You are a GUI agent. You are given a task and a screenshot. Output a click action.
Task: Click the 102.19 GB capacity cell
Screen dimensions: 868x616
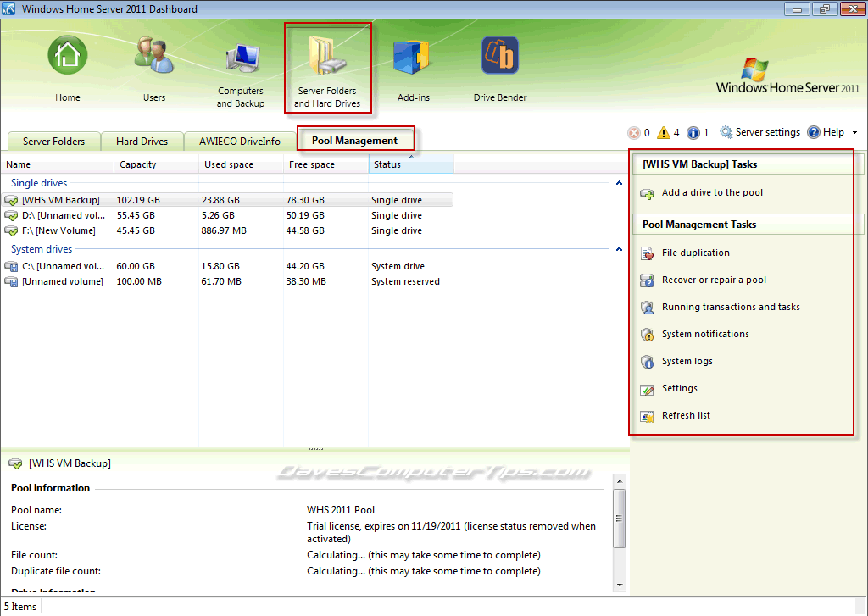[138, 200]
